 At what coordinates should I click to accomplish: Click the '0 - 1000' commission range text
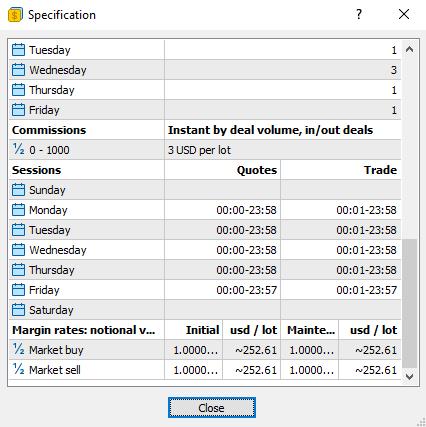49,150
